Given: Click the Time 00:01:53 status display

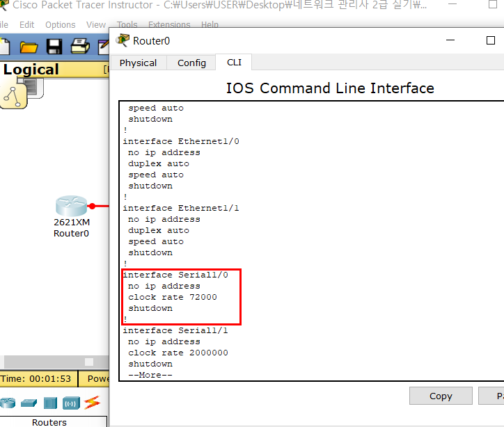Looking at the screenshot, I should point(36,379).
